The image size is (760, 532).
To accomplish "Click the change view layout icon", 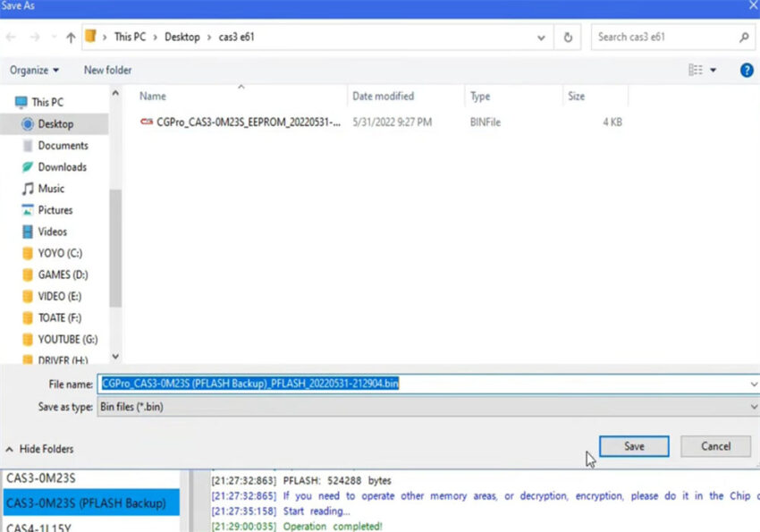I will pos(696,70).
